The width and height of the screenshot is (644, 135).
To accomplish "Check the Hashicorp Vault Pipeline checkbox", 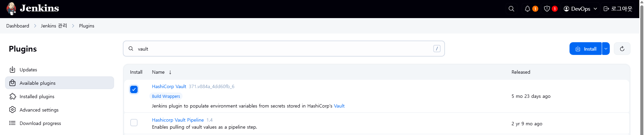I will coord(134,123).
